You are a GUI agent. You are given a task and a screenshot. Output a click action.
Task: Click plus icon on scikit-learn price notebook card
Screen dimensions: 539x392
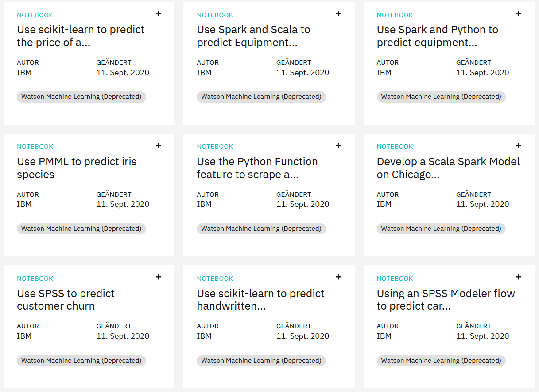coord(159,13)
